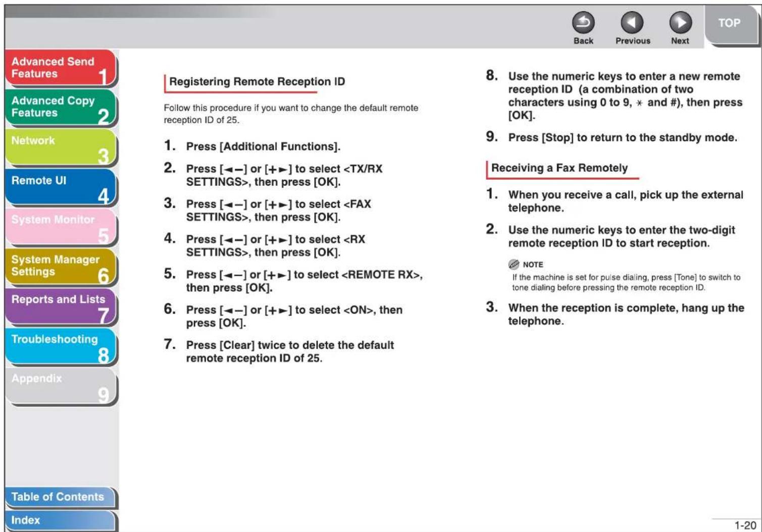Open System Manager Settings chapter tab

pyautogui.click(x=61, y=267)
